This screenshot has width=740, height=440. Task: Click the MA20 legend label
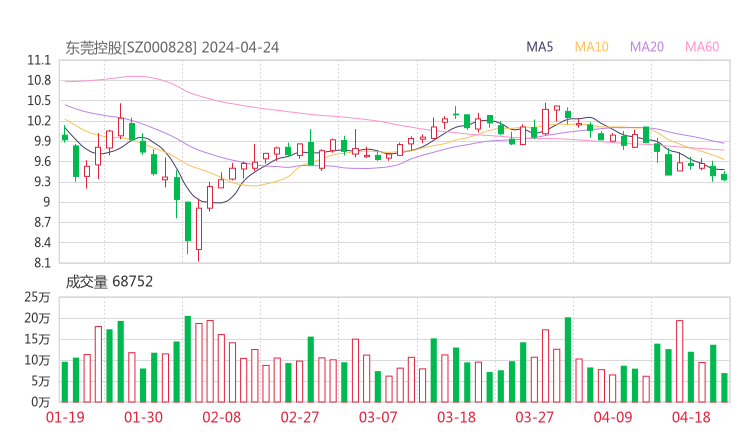(x=647, y=47)
